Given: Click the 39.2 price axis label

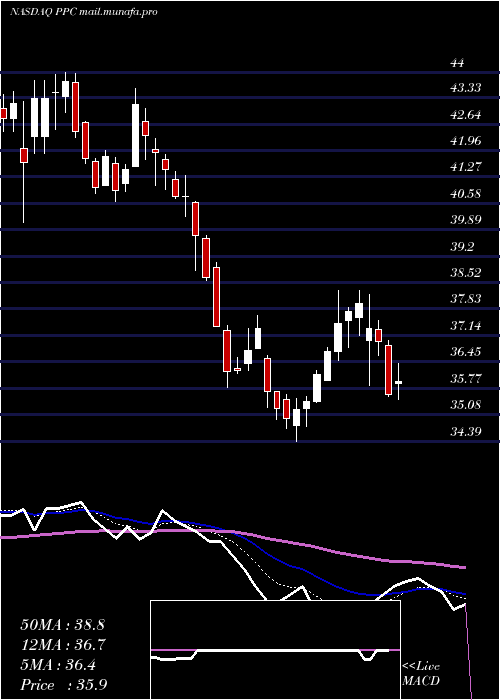Looking at the screenshot, I should click(x=462, y=246).
